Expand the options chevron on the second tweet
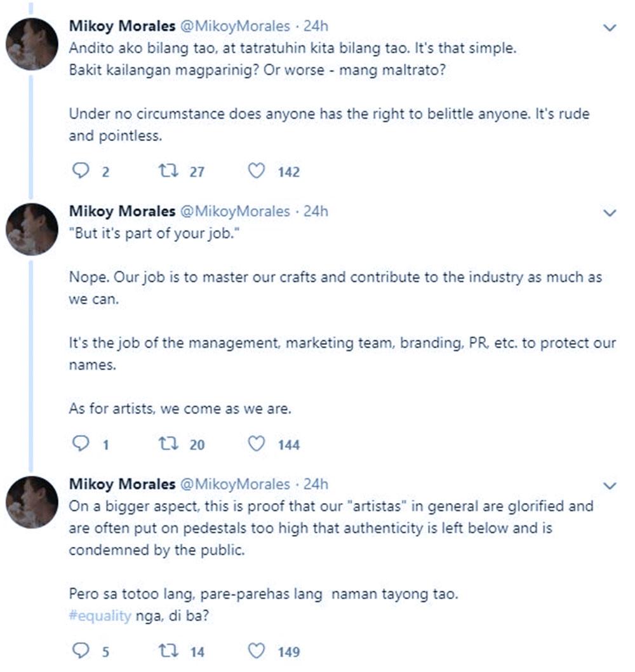This screenshot has width=635, height=672. (x=610, y=213)
